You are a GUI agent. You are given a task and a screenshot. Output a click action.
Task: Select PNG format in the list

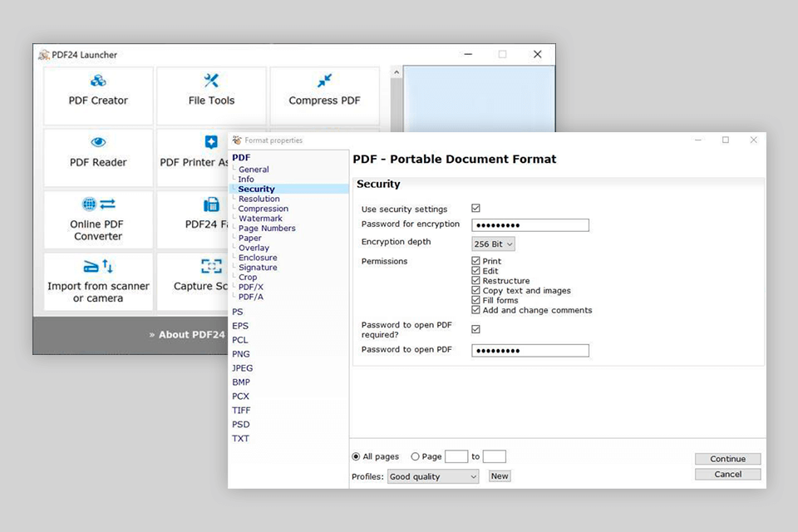[x=241, y=354]
